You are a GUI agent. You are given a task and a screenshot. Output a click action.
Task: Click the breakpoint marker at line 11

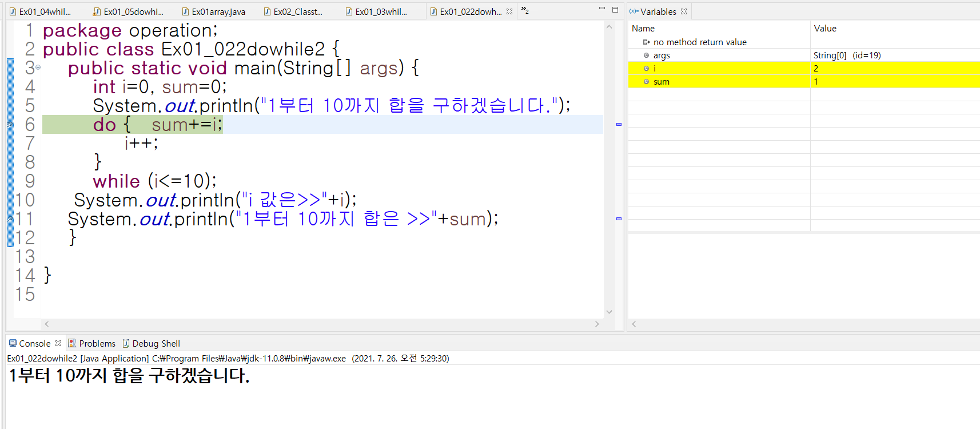tap(10, 219)
